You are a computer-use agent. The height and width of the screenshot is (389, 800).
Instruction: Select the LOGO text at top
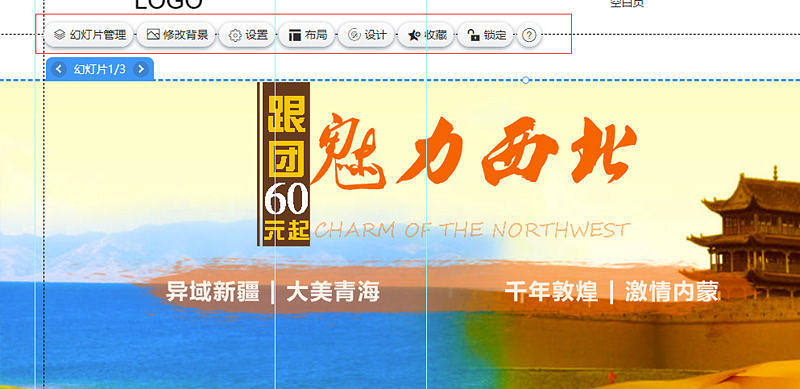(x=169, y=4)
